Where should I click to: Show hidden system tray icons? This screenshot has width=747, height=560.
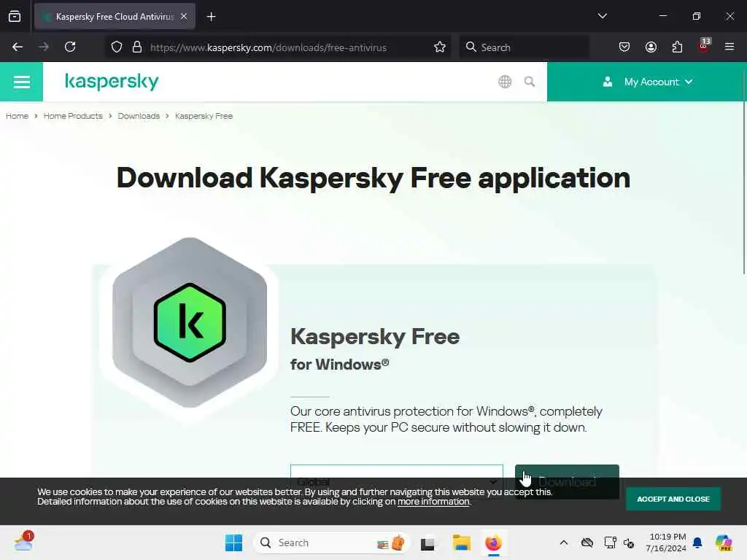[564, 542]
